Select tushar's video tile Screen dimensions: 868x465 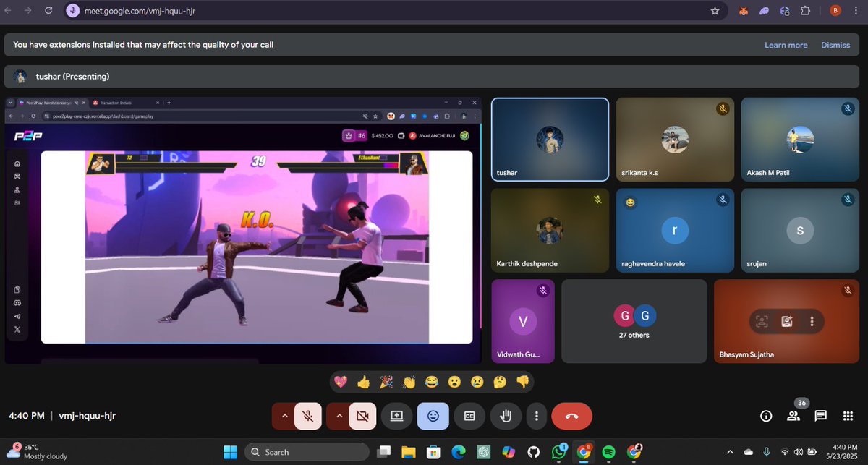click(x=550, y=139)
